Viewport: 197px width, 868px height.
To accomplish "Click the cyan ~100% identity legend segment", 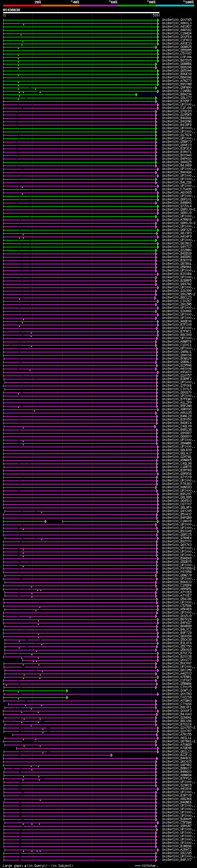I will click(175, 6).
